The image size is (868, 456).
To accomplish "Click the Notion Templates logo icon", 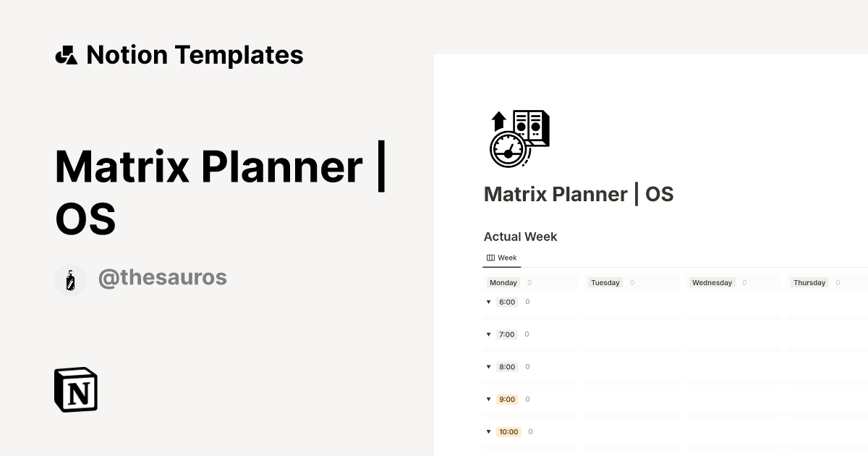I will point(67,54).
